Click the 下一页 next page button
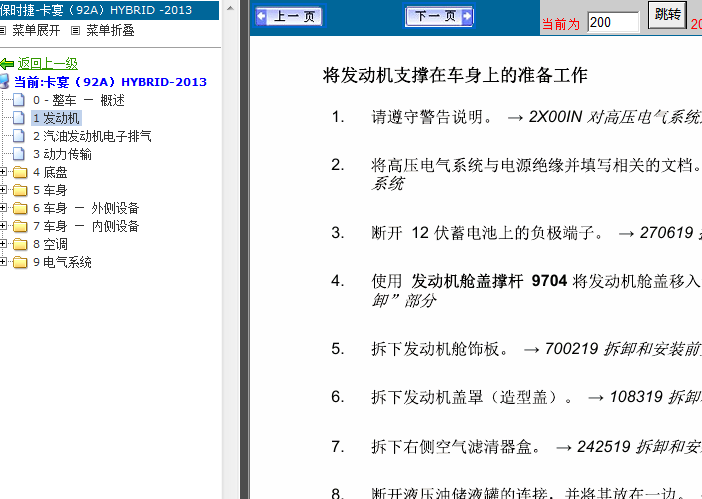 coord(439,17)
